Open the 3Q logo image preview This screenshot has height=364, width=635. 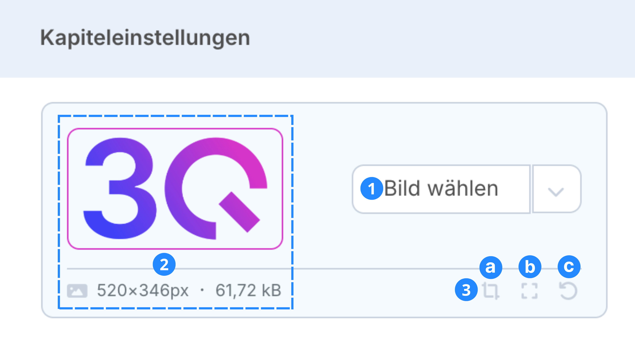[x=175, y=189]
